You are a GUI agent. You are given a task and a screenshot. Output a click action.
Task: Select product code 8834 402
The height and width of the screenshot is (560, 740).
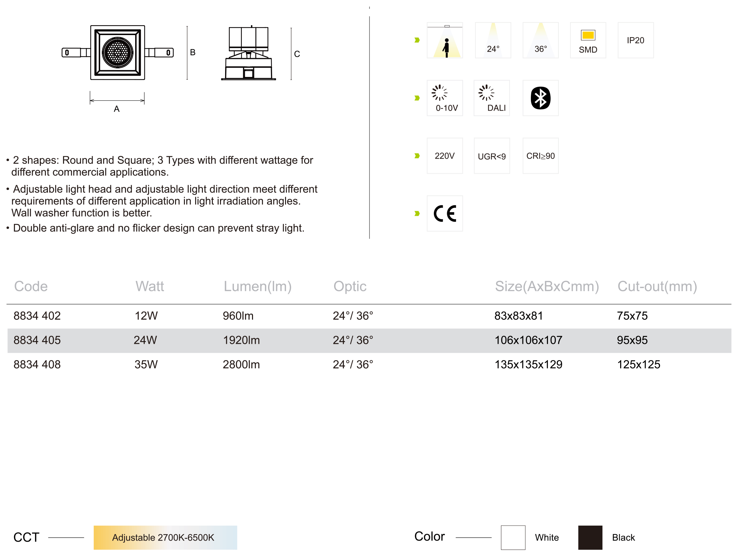coord(37,316)
